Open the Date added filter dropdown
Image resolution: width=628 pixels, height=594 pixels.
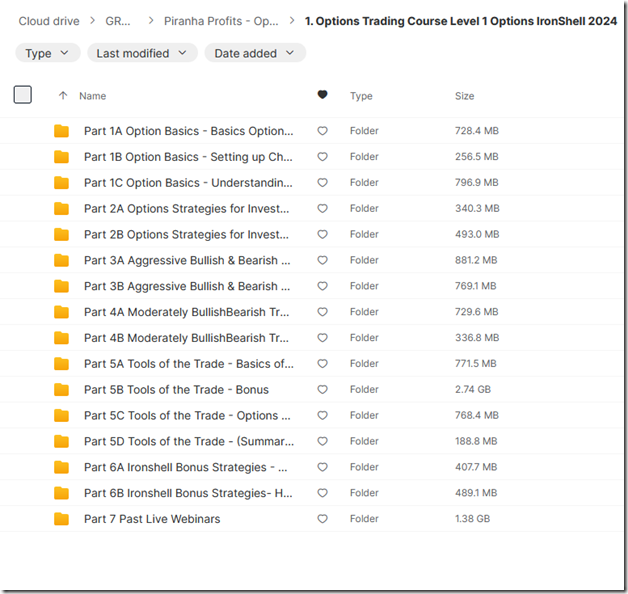254,53
